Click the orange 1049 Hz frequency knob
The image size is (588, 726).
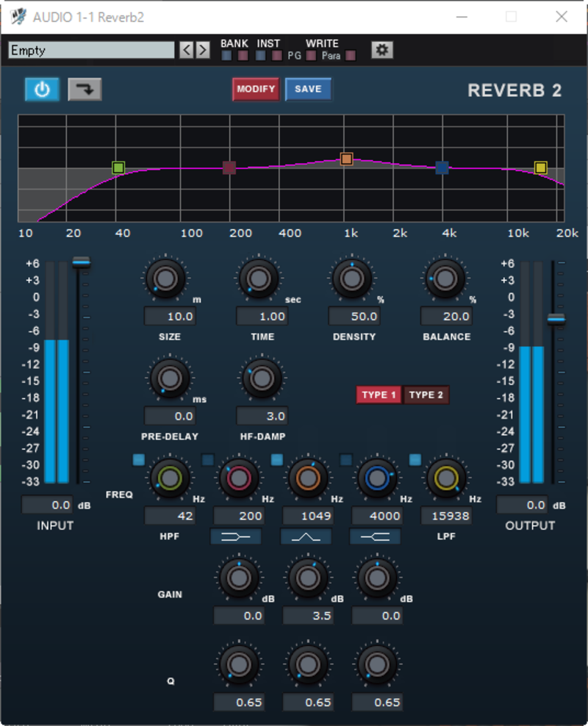point(308,478)
